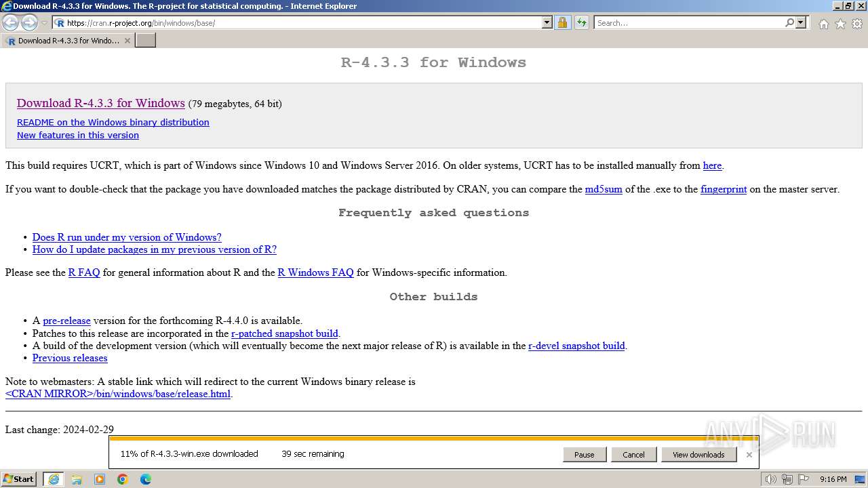
Task: Open the volume speaker tray icon
Action: coord(771,479)
